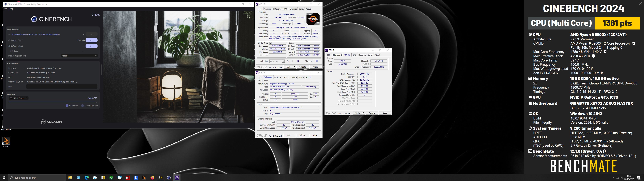Click the Core Speed 4748.89 MHz value
This screenshot has width=644, height=181.
pyautogui.click(x=278, y=46)
